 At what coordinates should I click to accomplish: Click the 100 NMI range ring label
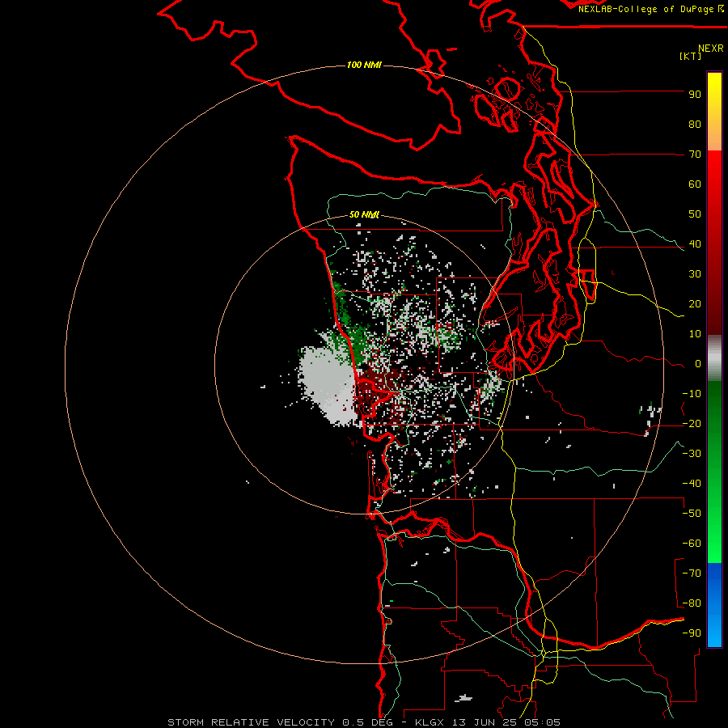(x=364, y=65)
